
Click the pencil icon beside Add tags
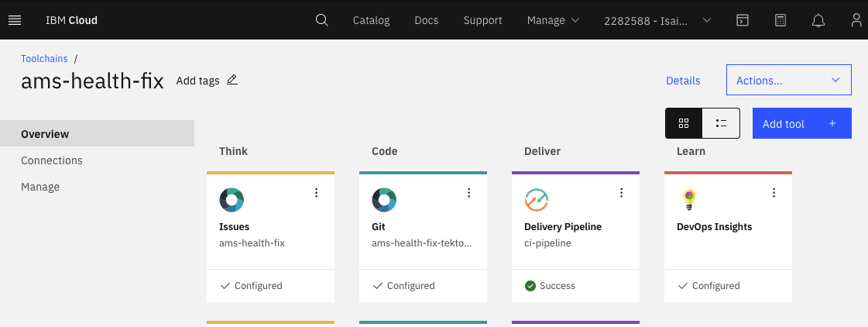pos(232,80)
